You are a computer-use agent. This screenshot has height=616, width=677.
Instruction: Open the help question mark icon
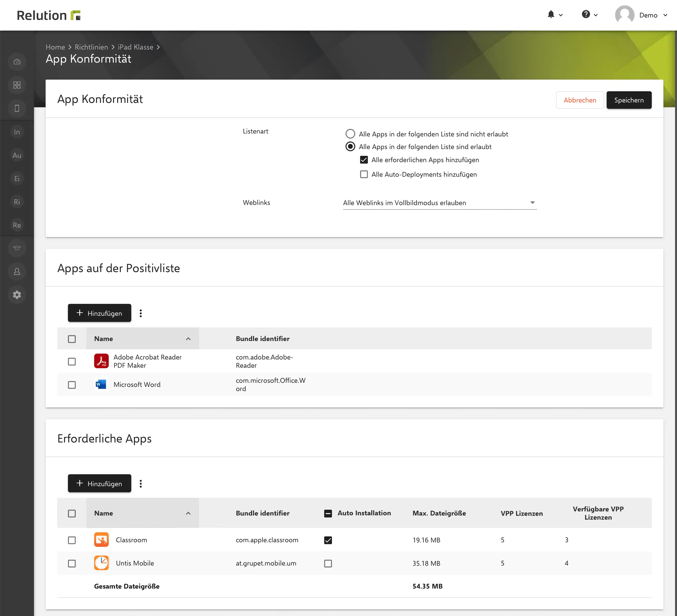click(x=586, y=15)
